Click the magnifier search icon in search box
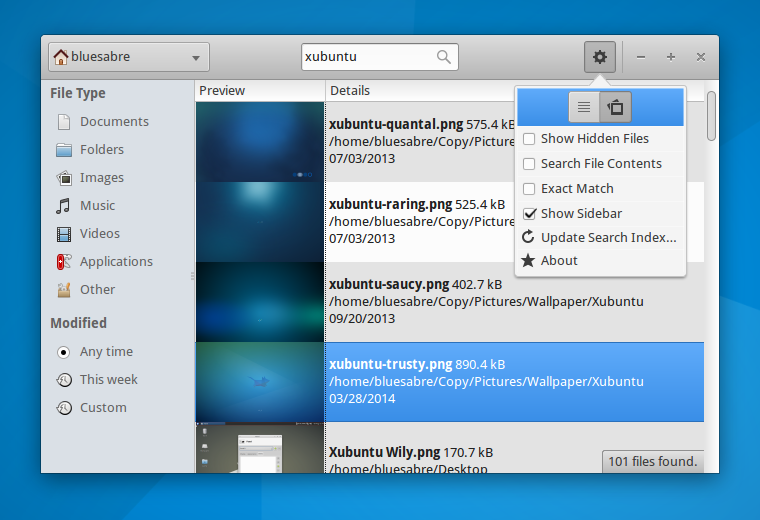The width and height of the screenshot is (760, 520). click(443, 57)
